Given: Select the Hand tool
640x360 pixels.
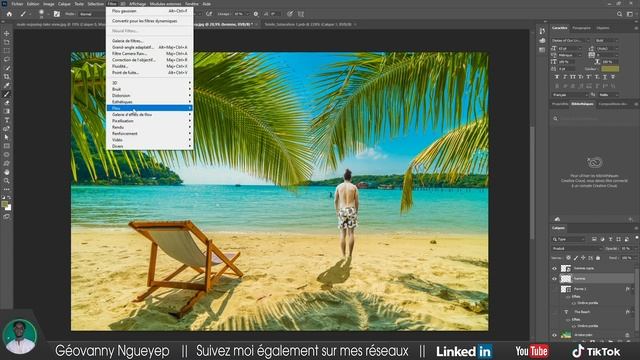Looking at the screenshot, I should (7, 172).
